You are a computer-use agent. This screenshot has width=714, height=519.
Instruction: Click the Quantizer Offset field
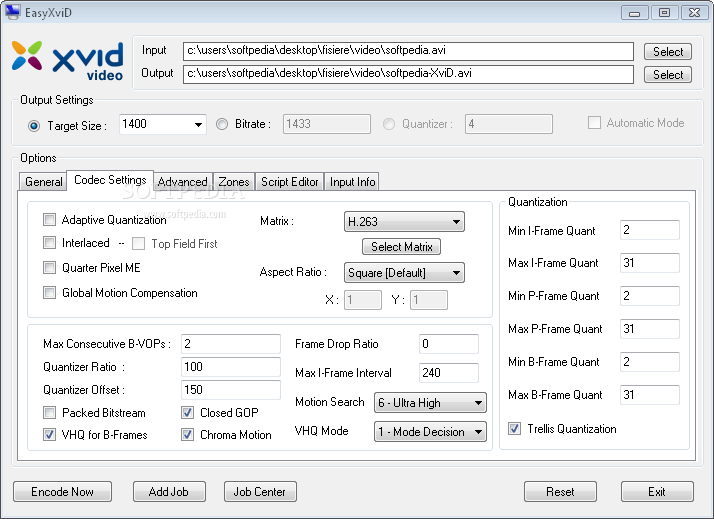231,390
